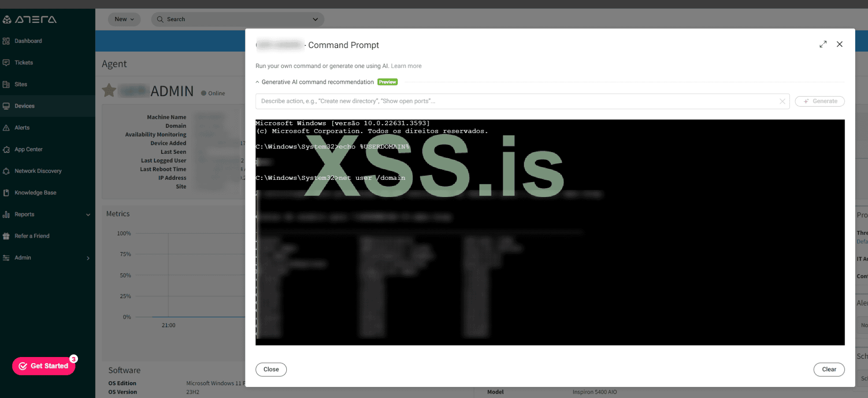
Task: Click the Agent page heading
Action: [114, 64]
